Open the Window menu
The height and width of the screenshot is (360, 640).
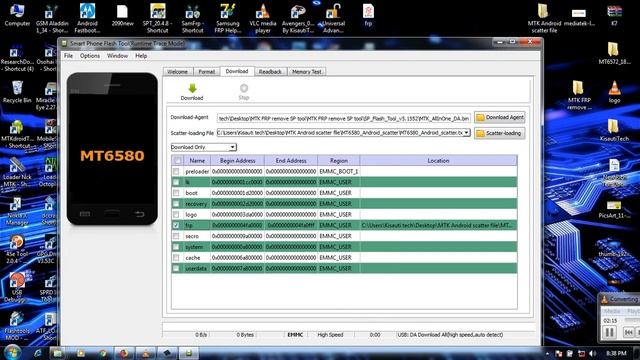pos(118,56)
